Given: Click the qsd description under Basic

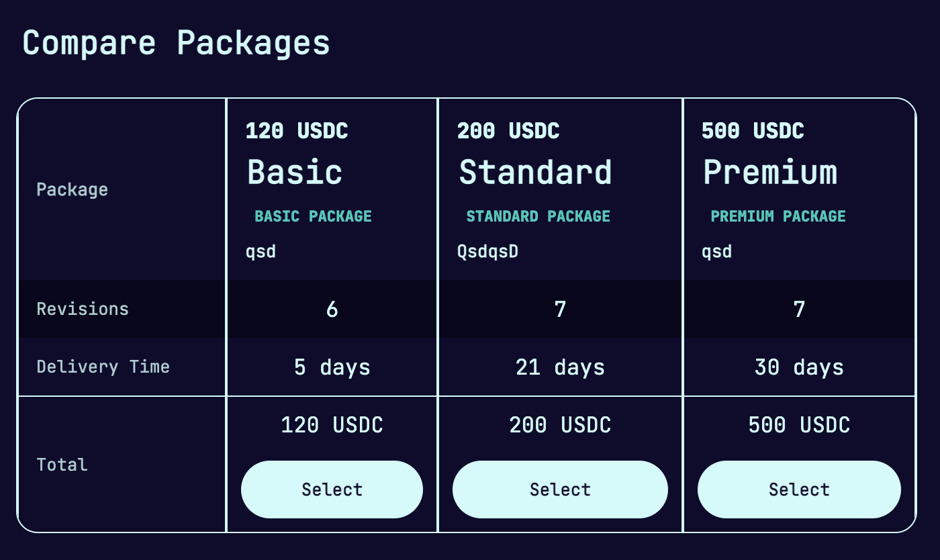Looking at the screenshot, I should tap(261, 251).
